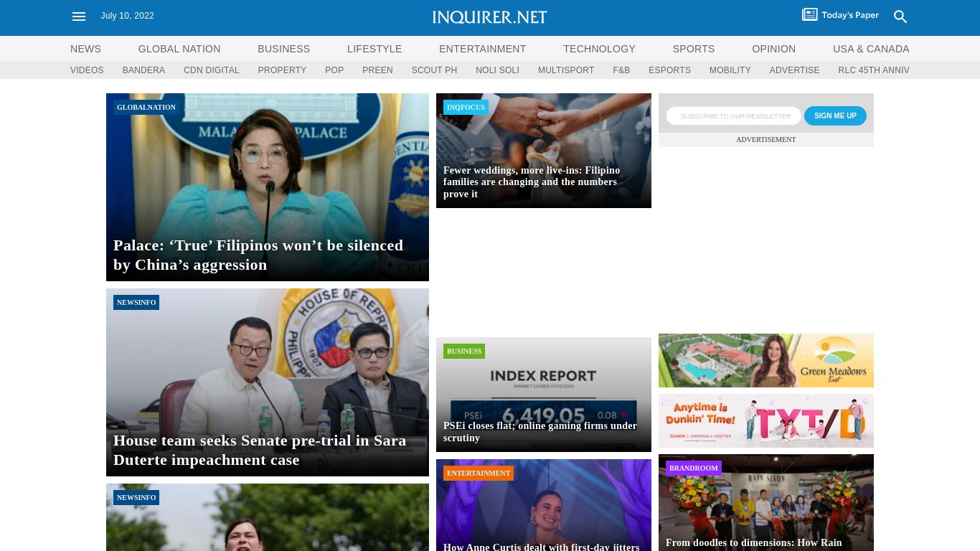The image size is (980, 551).
Task: Click the BRANDROOM category tag
Action: [694, 468]
